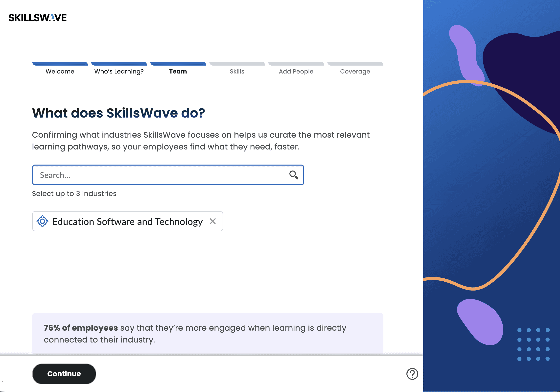The image size is (560, 392).
Task: Click the Welcome progress bar segment
Action: (60, 64)
